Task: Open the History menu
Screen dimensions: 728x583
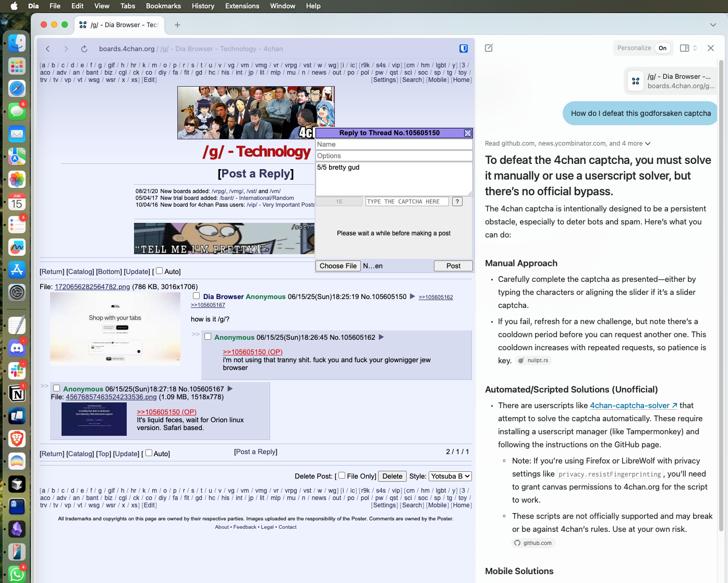Action: pyautogui.click(x=203, y=6)
